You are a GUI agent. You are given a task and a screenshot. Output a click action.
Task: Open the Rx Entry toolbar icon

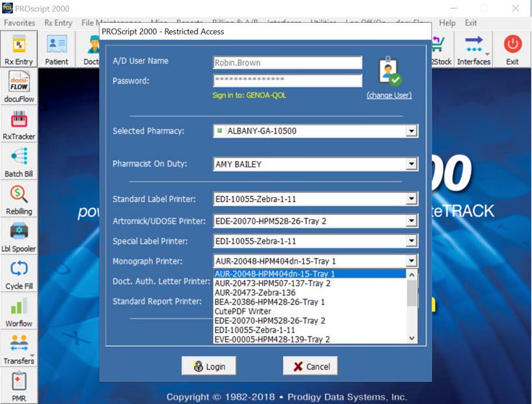pos(19,49)
